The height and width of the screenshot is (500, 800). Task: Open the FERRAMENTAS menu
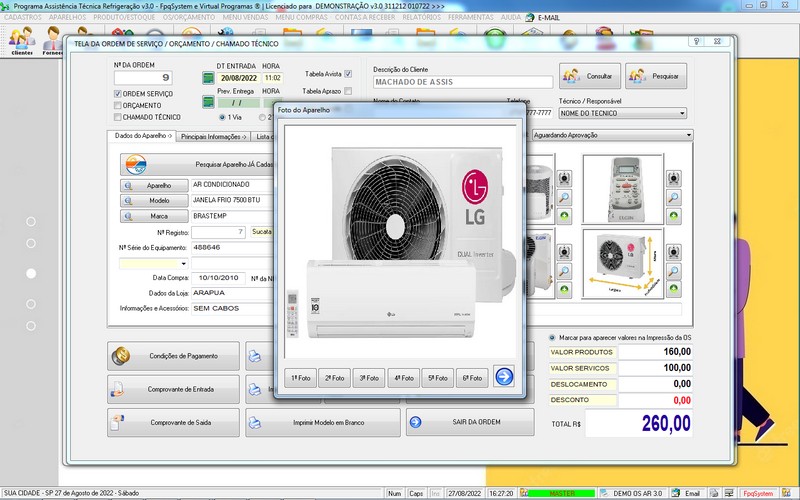[x=471, y=17]
